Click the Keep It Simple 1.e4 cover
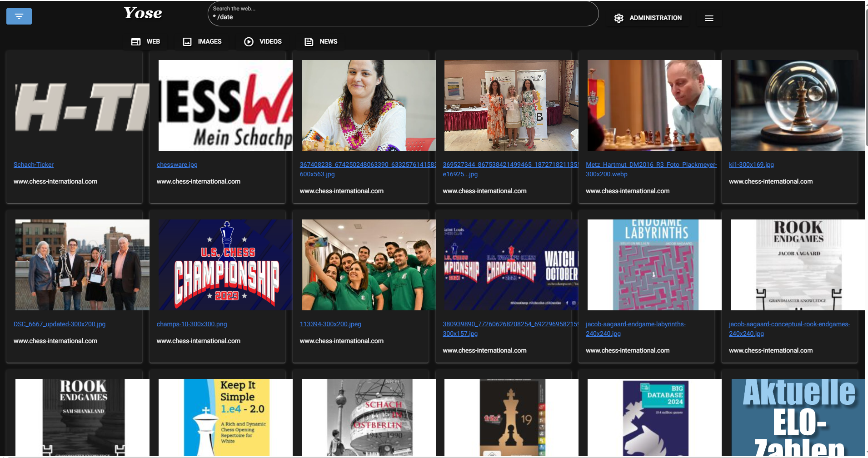 [225, 418]
